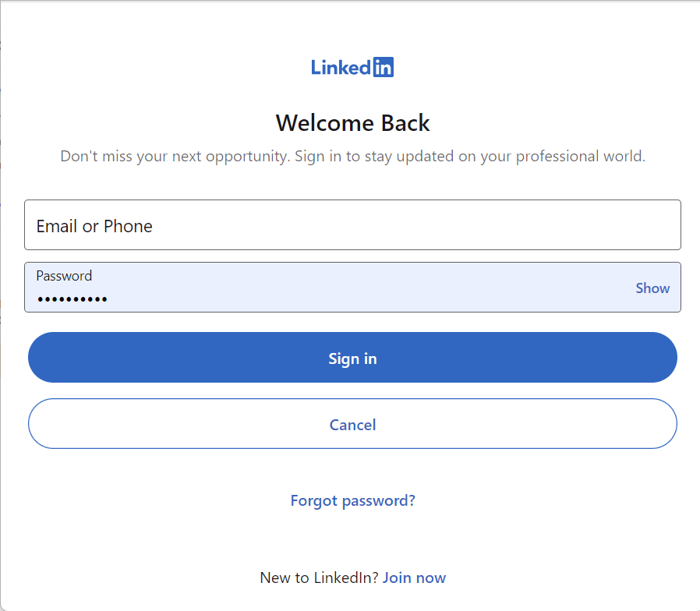Click the small Password field label
700x611 pixels.
pyautogui.click(x=64, y=276)
